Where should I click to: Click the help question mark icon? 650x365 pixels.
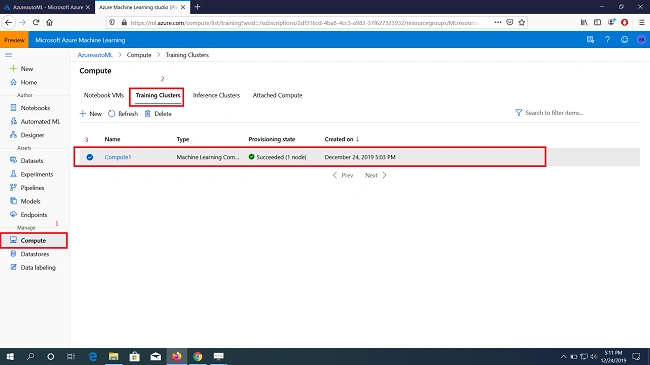[607, 40]
